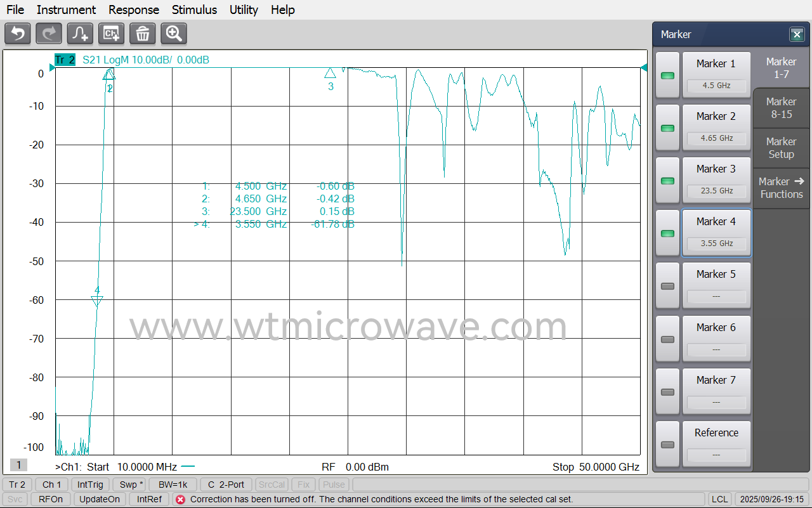Screen dimensions: 812x508
Task: Open the Marker Setup tab
Action: 781,148
